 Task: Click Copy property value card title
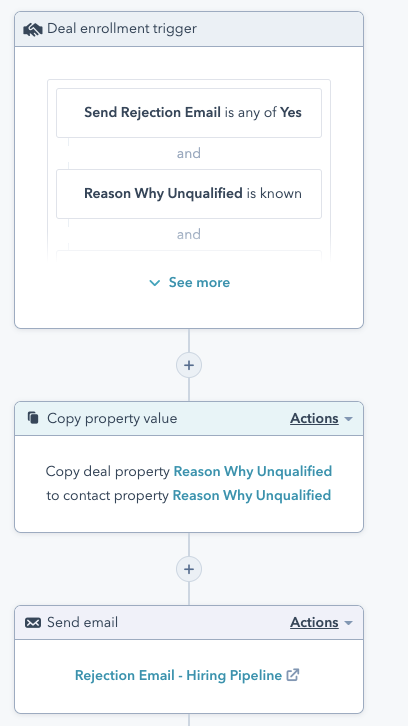coord(112,419)
